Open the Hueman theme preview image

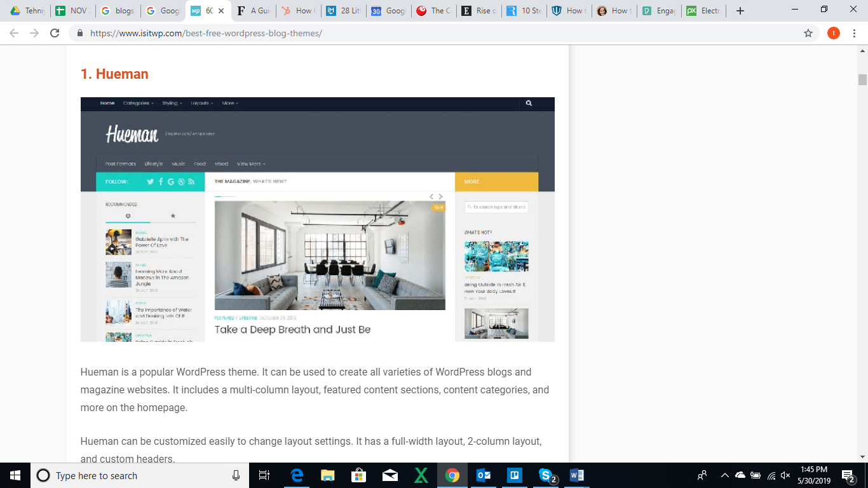coord(318,219)
